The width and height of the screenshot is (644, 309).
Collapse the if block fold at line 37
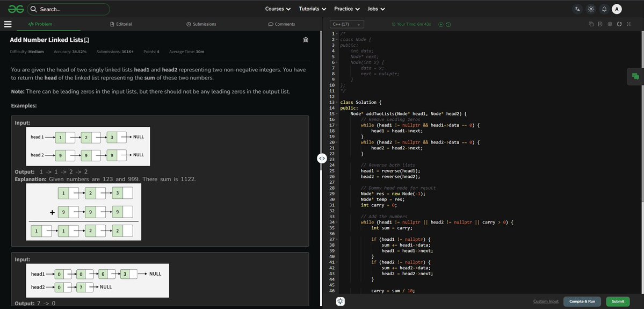[337, 239]
